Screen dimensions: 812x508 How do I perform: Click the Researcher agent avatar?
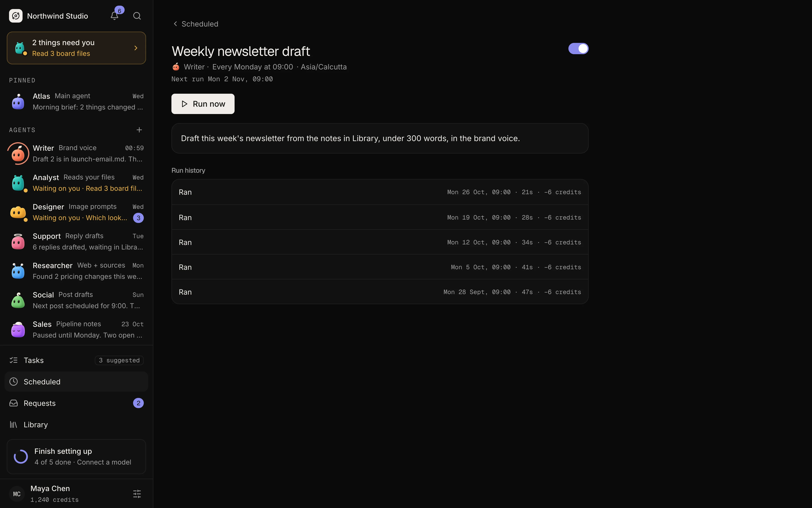18,271
